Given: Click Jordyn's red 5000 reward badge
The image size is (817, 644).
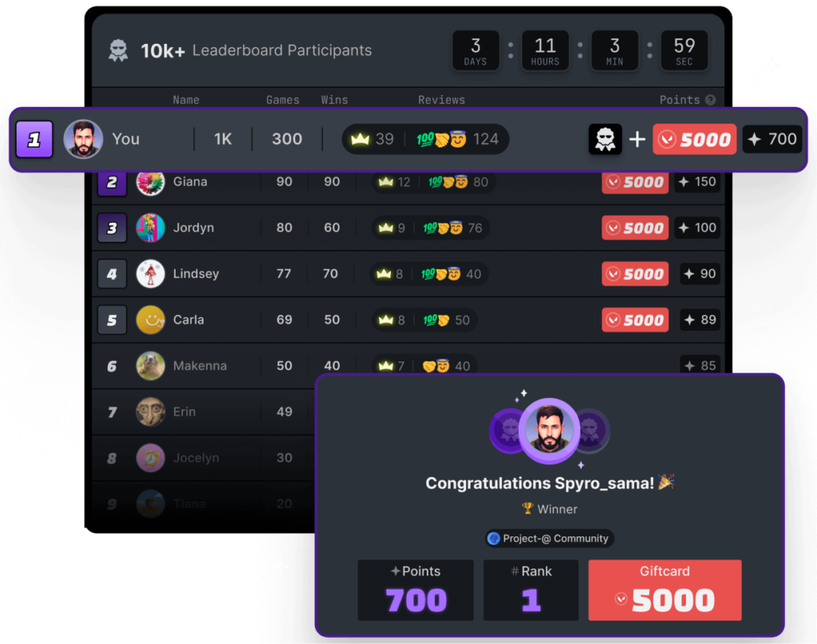Looking at the screenshot, I should [635, 227].
